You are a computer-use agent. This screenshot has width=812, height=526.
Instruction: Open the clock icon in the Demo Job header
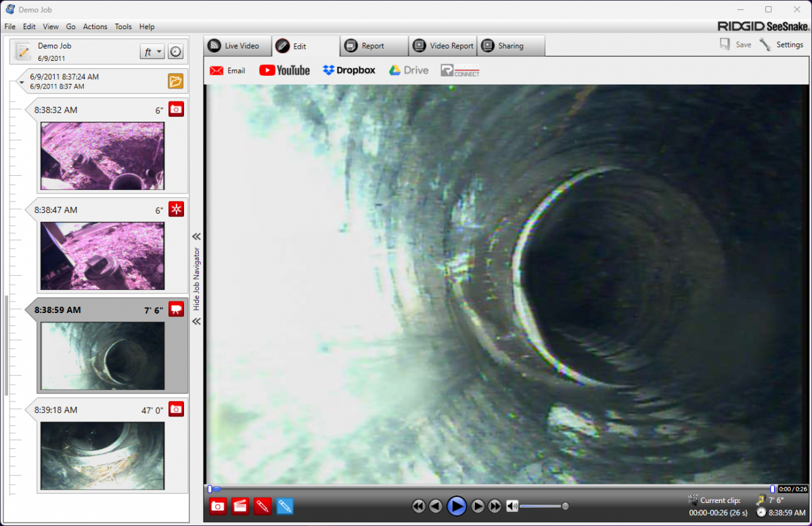pos(175,51)
